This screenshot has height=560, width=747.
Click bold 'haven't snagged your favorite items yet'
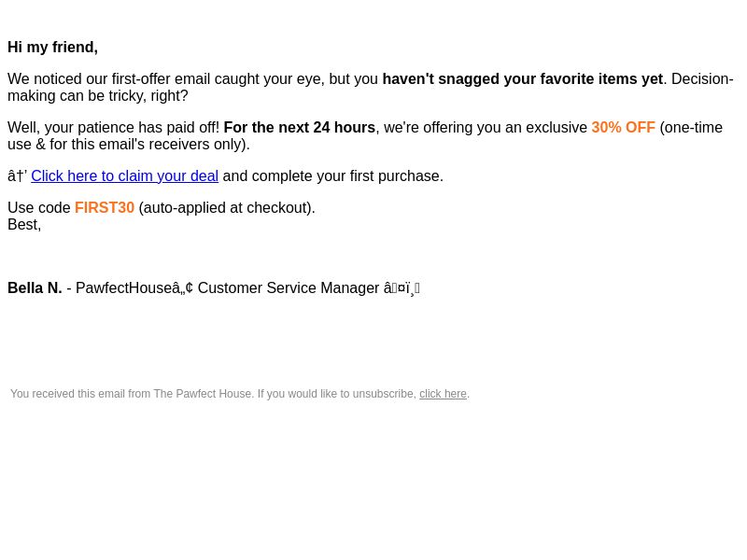coord(523,79)
